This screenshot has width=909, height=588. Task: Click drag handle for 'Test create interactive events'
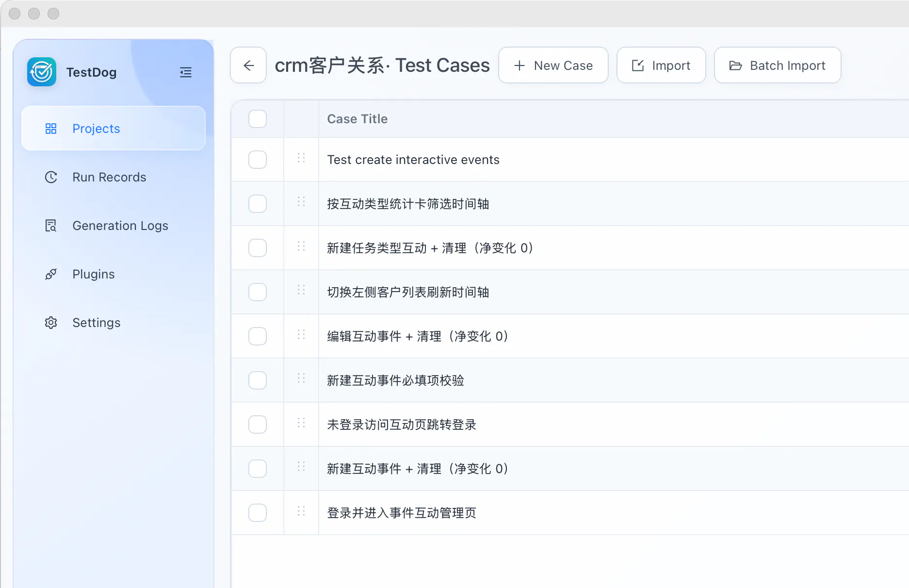[x=301, y=158]
